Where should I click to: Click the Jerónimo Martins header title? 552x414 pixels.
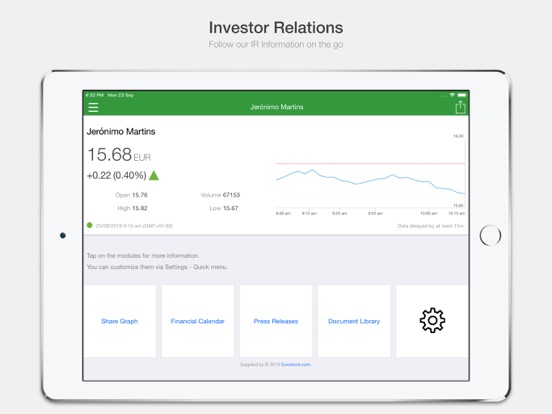point(277,107)
